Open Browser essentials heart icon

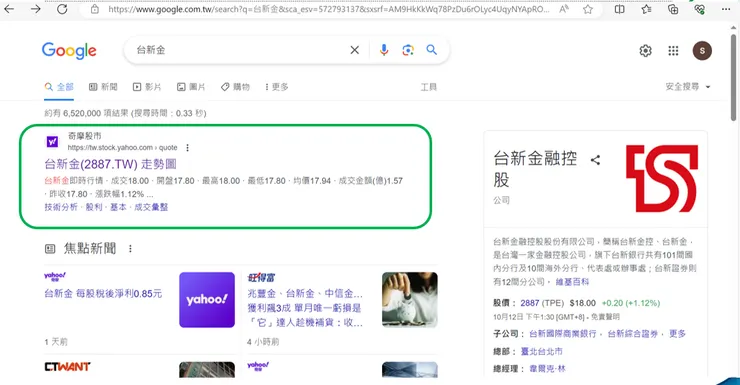point(700,9)
